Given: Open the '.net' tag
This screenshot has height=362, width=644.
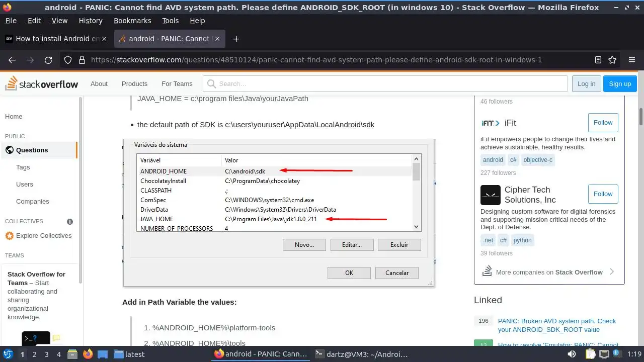Looking at the screenshot, I should [x=488, y=240].
